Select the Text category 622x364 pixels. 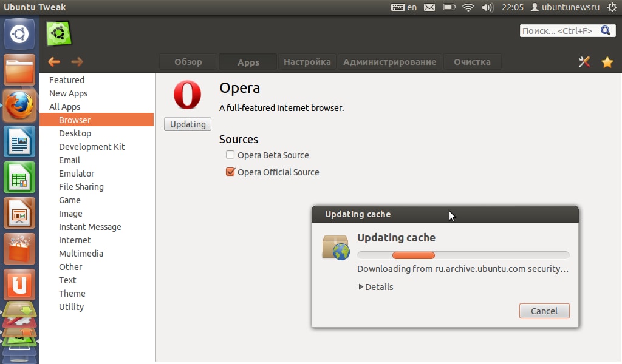pyautogui.click(x=97, y=280)
